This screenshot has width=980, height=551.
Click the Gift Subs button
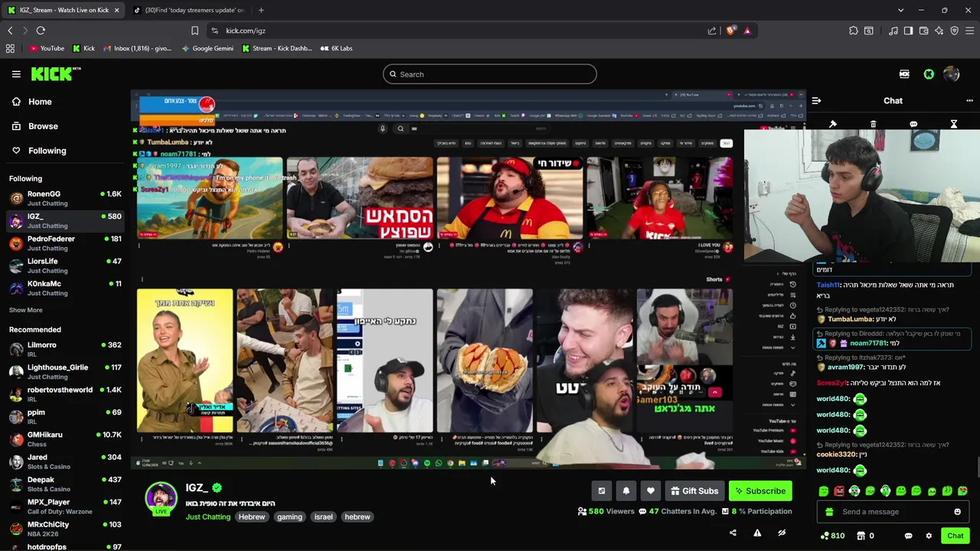[x=694, y=491]
